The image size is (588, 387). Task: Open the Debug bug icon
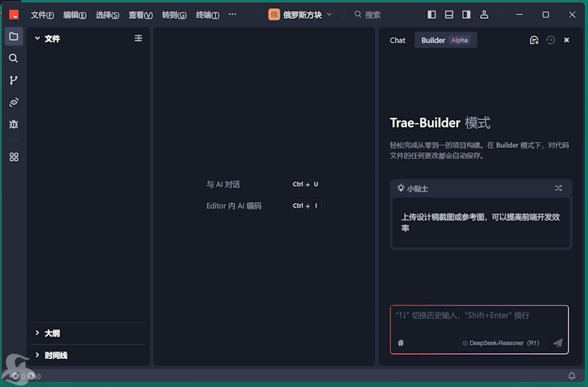coord(14,124)
